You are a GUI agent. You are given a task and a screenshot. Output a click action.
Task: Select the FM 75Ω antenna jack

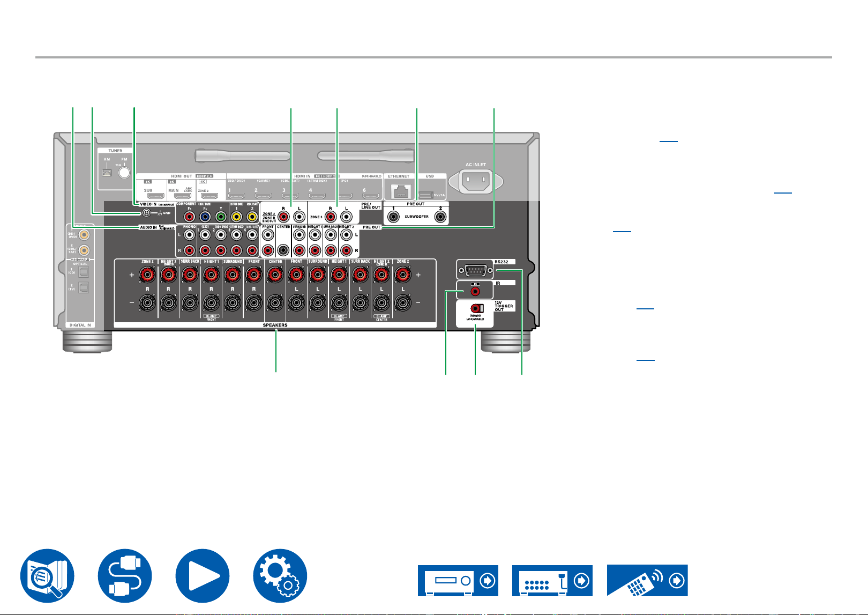(x=124, y=173)
